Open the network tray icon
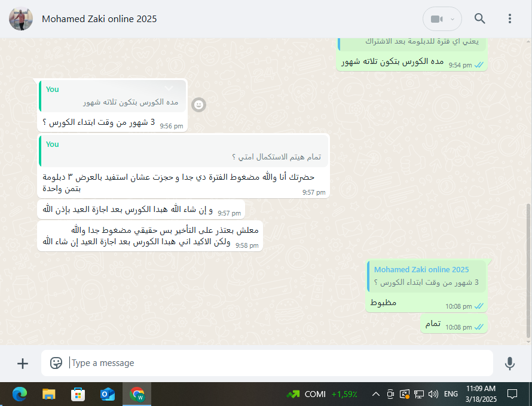 tap(418, 394)
